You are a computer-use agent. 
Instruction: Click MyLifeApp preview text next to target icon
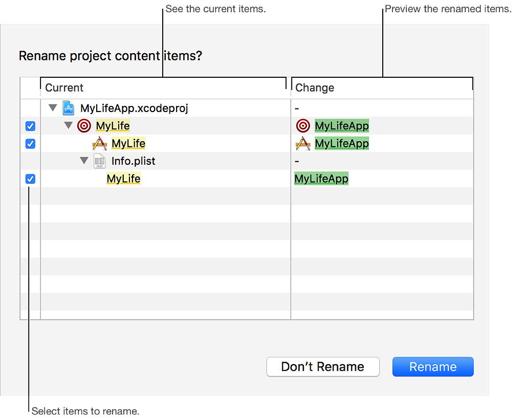point(341,126)
